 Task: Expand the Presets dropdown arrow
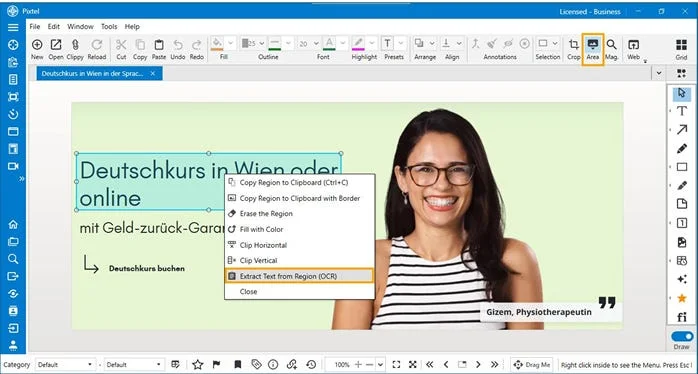coord(400,43)
